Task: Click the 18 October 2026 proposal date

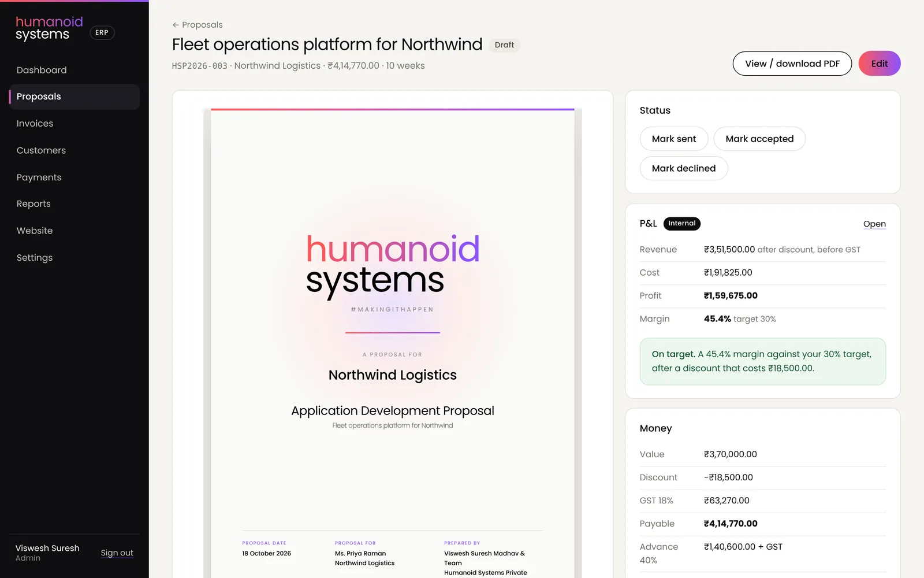Action: [267, 553]
